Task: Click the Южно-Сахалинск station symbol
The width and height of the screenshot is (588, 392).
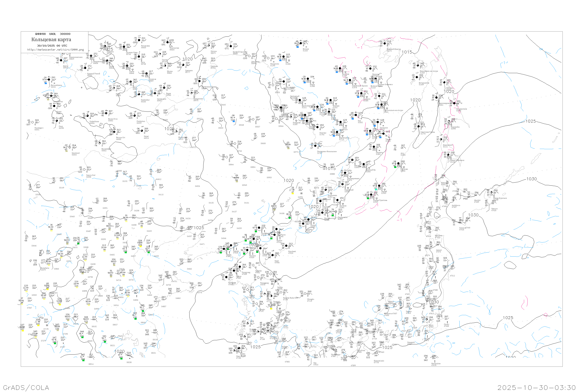Action: click(x=448, y=155)
